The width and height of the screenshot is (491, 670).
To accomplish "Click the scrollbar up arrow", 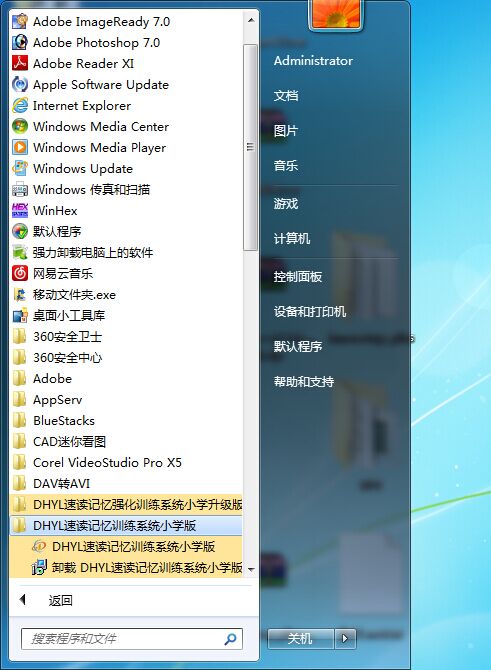I will click(251, 20).
